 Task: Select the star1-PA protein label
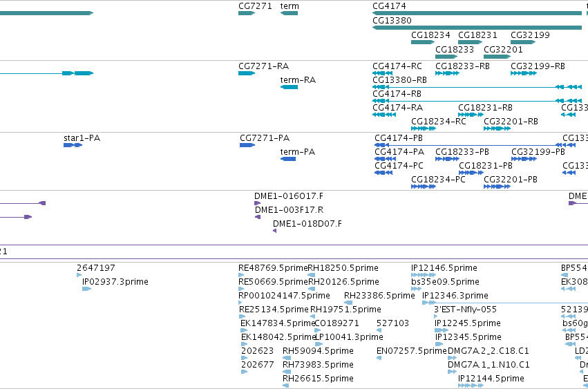(x=82, y=138)
